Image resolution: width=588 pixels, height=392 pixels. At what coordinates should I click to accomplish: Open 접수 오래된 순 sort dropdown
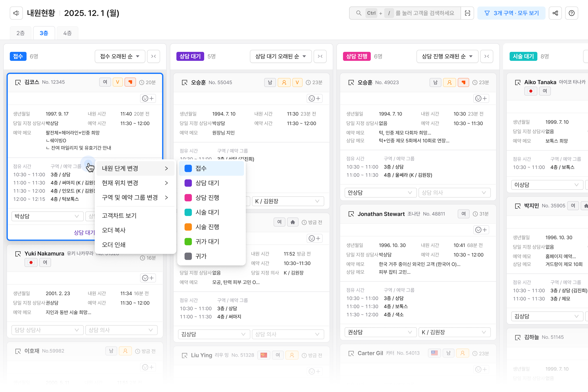click(120, 56)
